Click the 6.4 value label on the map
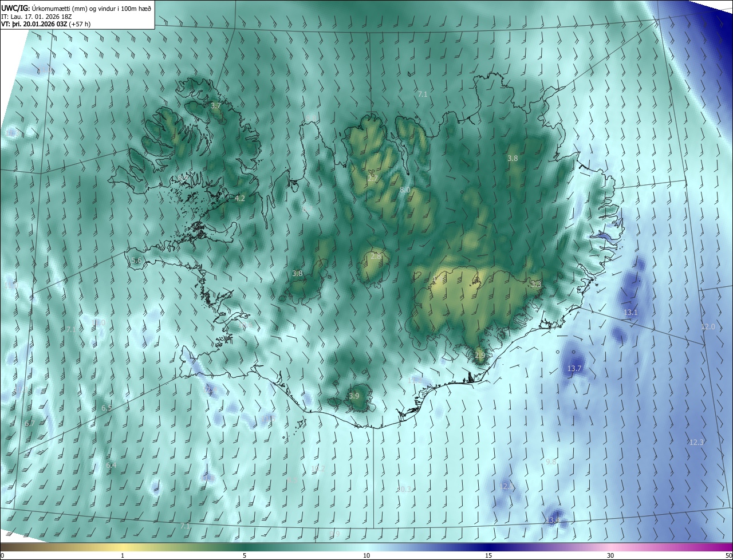The width and height of the screenshot is (733, 560). tap(111, 466)
